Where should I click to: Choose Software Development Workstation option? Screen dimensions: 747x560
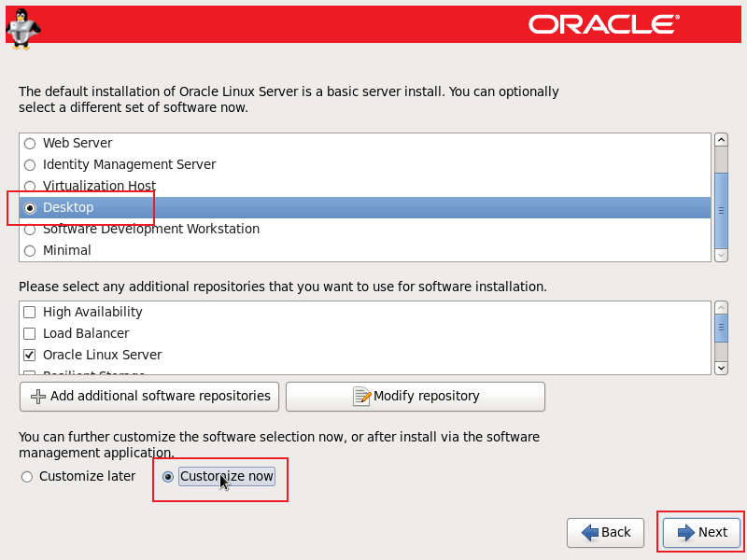pos(30,230)
